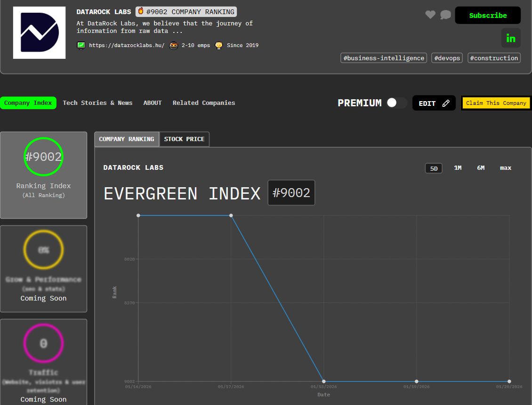Click the fire icon beside company ranking
This screenshot has width=532, height=405.
[140, 11]
